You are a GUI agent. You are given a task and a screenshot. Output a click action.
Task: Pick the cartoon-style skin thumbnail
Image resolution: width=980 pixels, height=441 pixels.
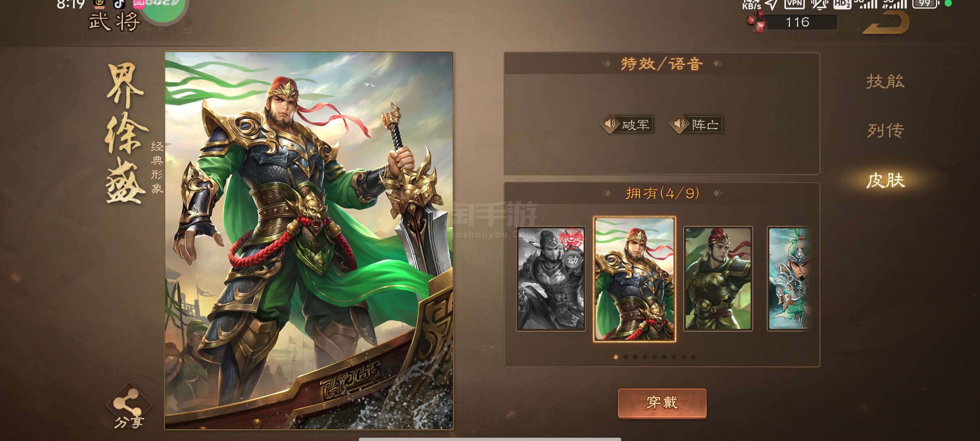pyautogui.click(x=790, y=279)
